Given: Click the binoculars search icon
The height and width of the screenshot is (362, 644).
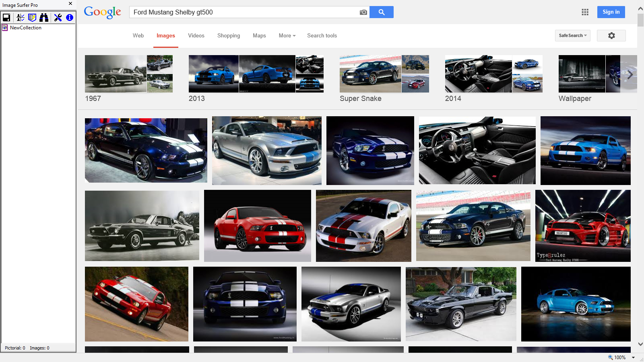Looking at the screenshot, I should pyautogui.click(x=44, y=17).
